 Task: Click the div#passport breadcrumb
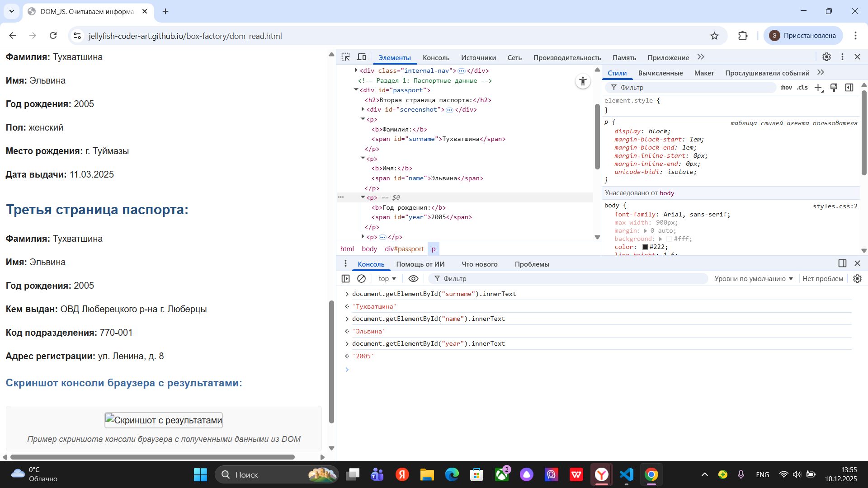(404, 249)
